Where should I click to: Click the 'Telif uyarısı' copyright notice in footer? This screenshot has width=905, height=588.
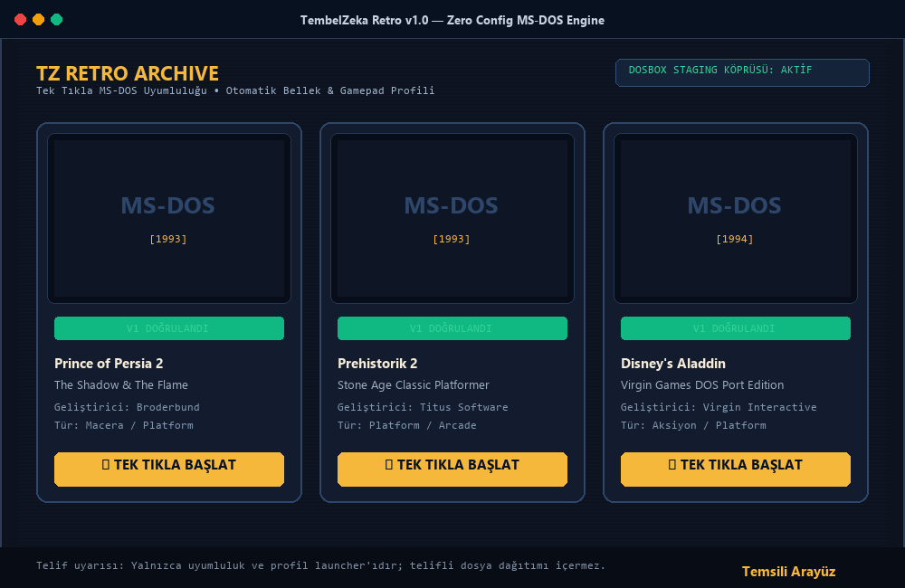pos(321,565)
